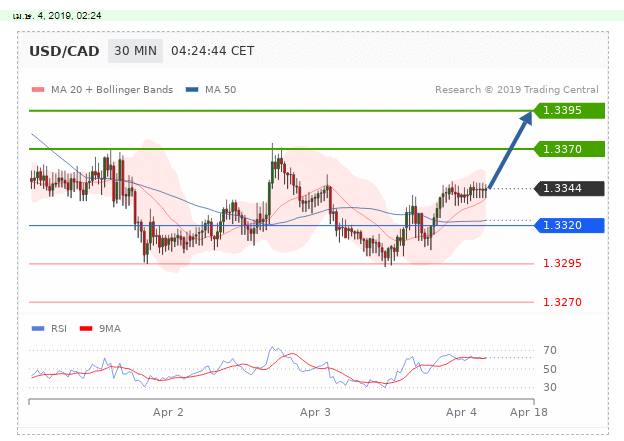
Task: Click the 1.3295 red support value
Action: [x=562, y=263]
